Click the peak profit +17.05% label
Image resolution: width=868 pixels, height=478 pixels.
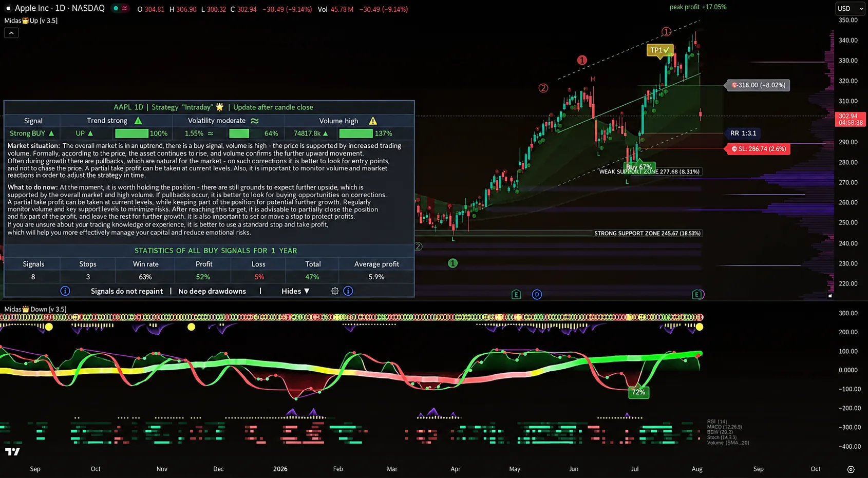click(698, 7)
